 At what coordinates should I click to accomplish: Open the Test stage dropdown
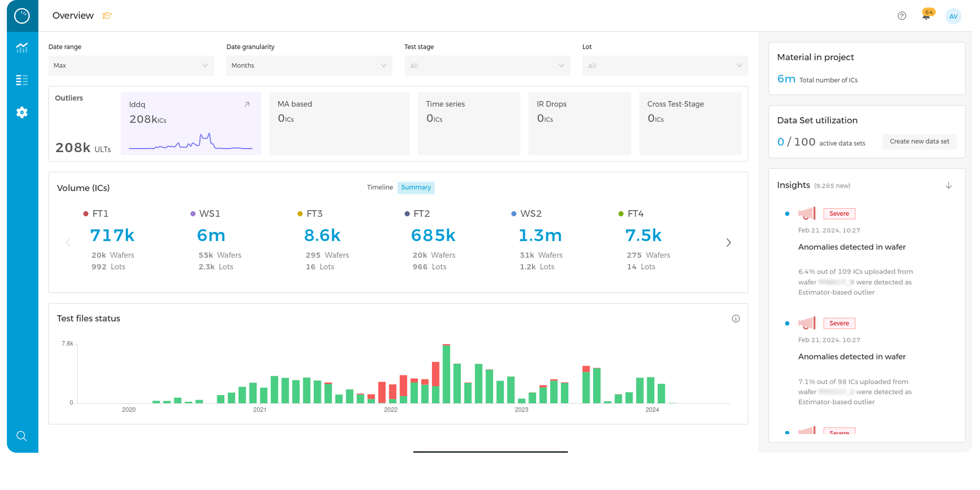pyautogui.click(x=487, y=65)
